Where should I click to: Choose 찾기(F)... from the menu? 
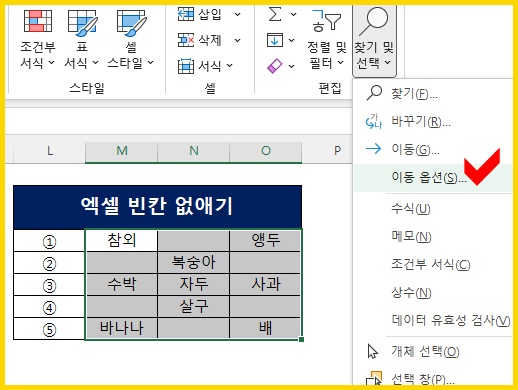pos(432,93)
